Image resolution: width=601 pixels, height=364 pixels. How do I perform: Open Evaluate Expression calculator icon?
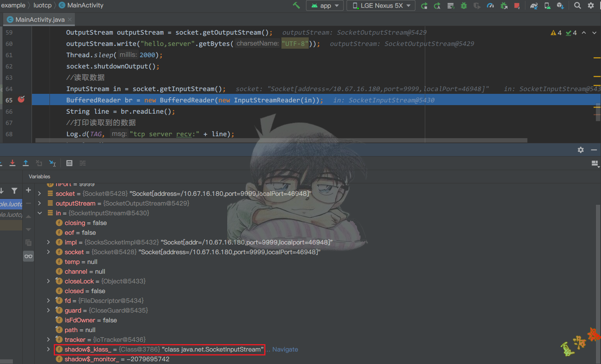(69, 163)
